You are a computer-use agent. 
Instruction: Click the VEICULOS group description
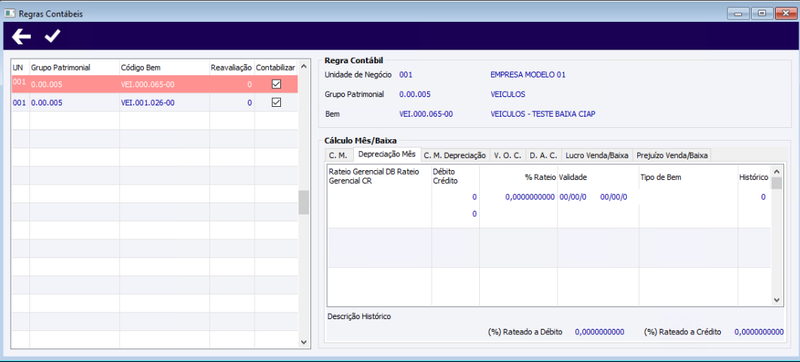pos(508,94)
